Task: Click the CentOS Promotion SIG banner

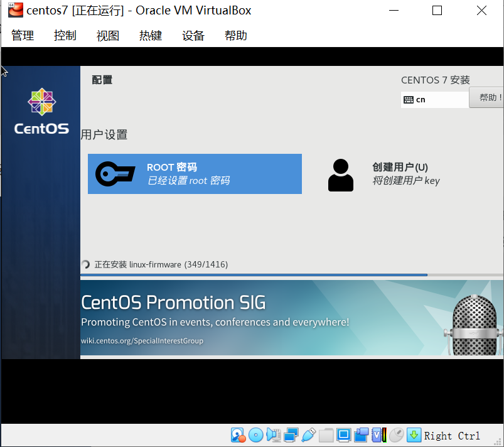Action: (x=292, y=318)
